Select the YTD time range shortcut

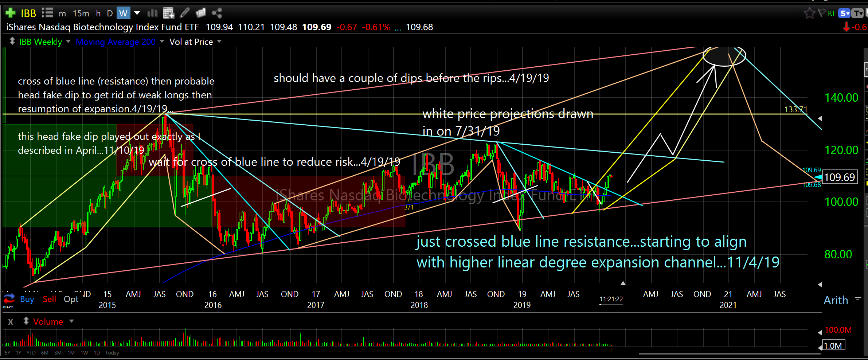click(x=31, y=353)
